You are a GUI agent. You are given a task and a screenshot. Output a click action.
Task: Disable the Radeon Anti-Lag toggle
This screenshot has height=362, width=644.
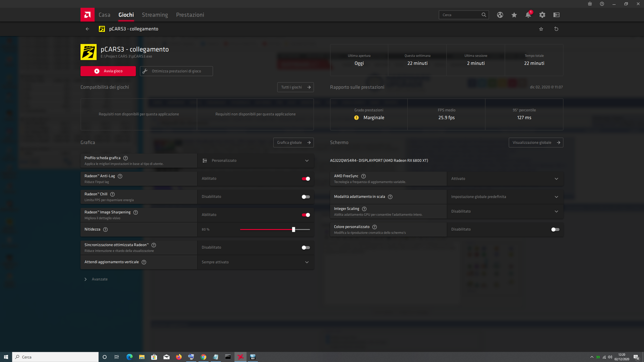pos(305,178)
